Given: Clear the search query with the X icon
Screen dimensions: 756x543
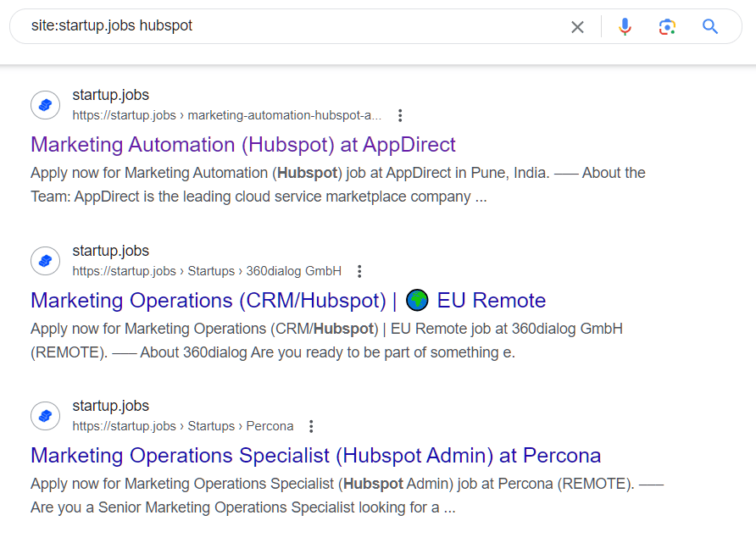Looking at the screenshot, I should click(x=577, y=27).
